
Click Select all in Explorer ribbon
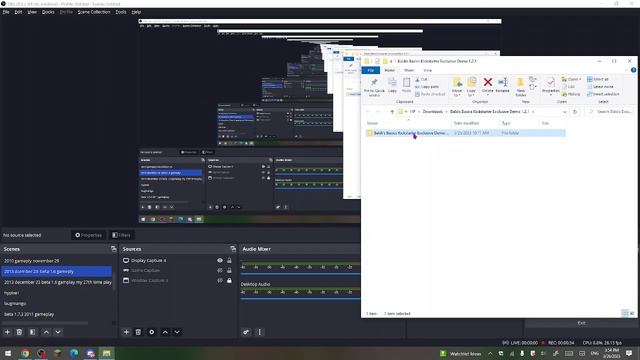(598, 79)
